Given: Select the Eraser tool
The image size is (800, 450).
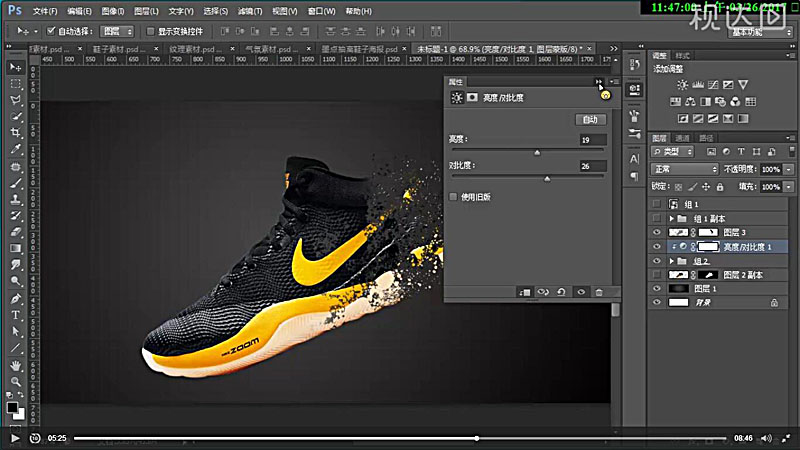Looking at the screenshot, I should (15, 232).
